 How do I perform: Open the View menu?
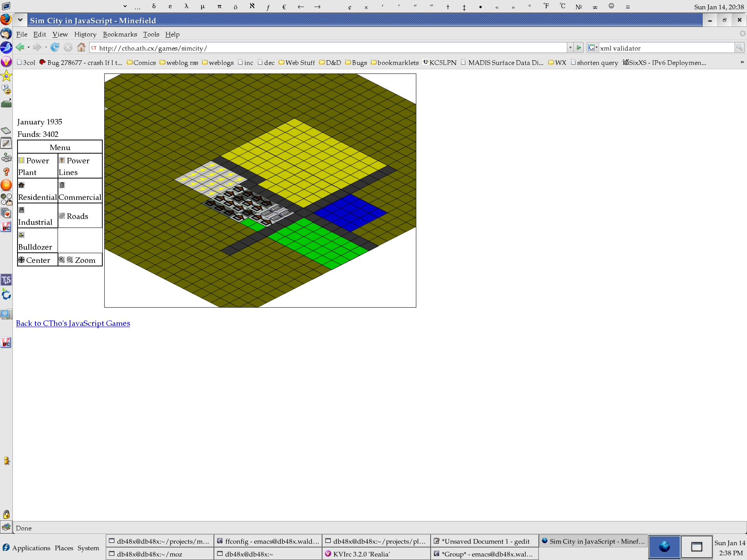(x=60, y=34)
